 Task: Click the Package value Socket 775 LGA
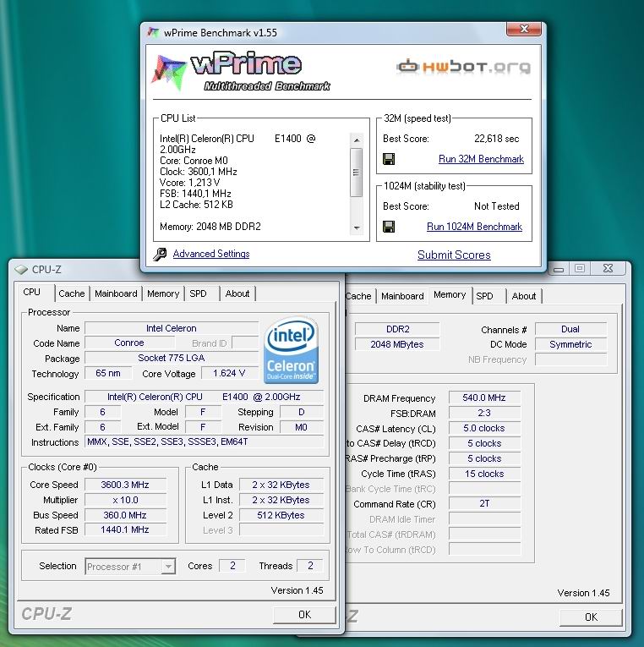point(171,358)
